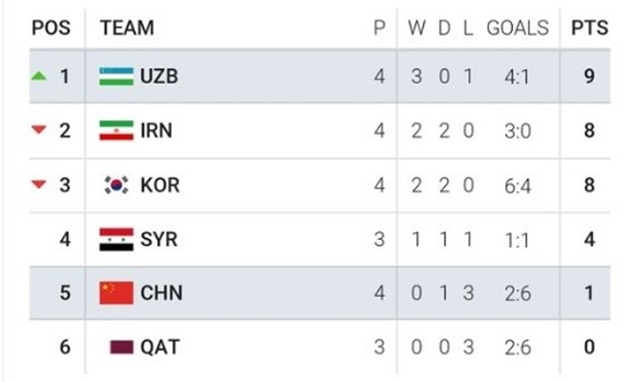Open the QAT team name link
This screenshot has width=630, height=382.
click(x=160, y=347)
